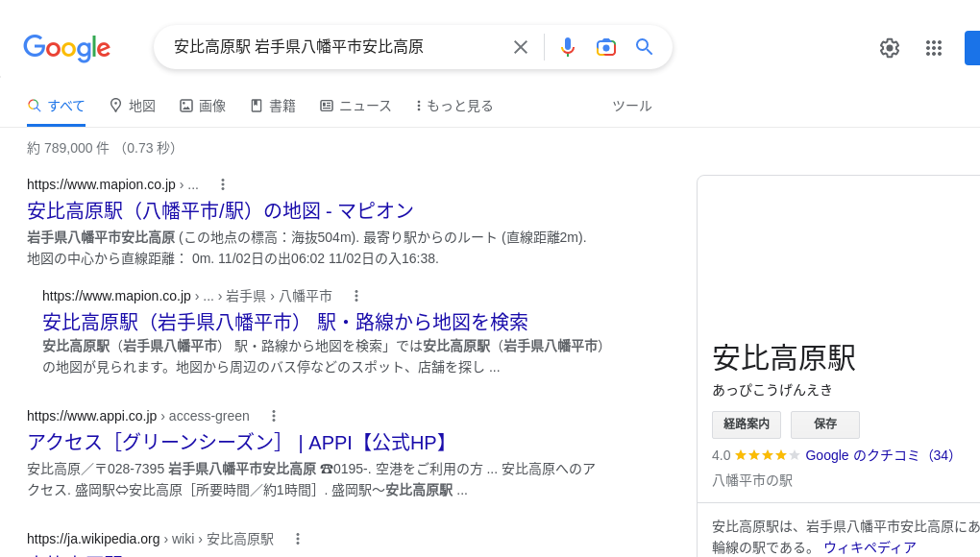
Task: Open the quick settings gear
Action: click(x=890, y=47)
